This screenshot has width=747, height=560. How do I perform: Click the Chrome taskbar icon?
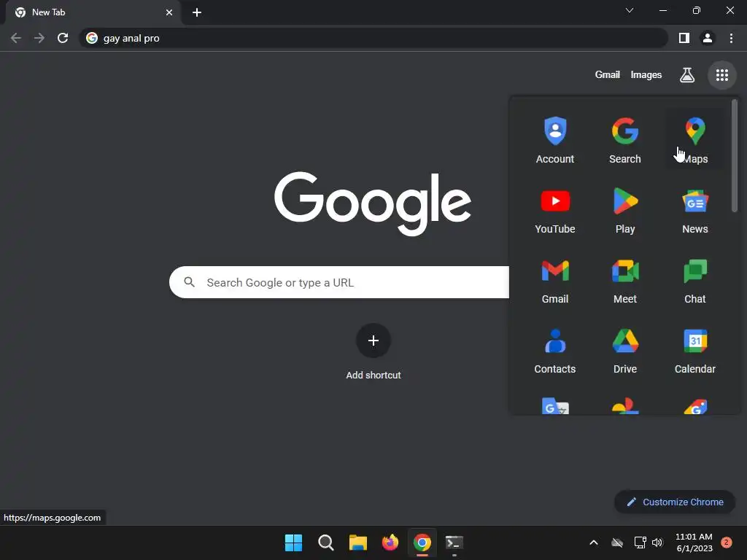(x=422, y=542)
